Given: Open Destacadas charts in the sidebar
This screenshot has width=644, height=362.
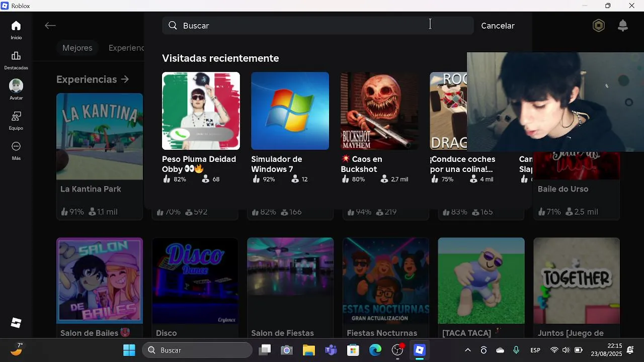Looking at the screenshot, I should tap(16, 60).
